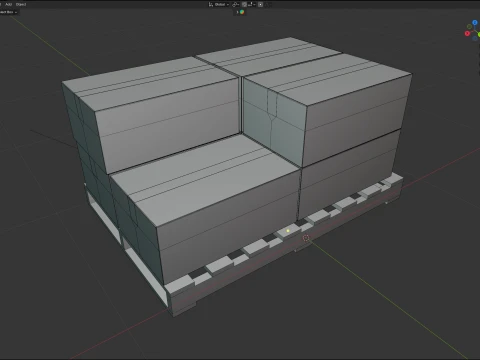Click the colorful sphere icon below header
Image resolution: width=480 pixels, height=360 pixels.
pyautogui.click(x=242, y=12)
